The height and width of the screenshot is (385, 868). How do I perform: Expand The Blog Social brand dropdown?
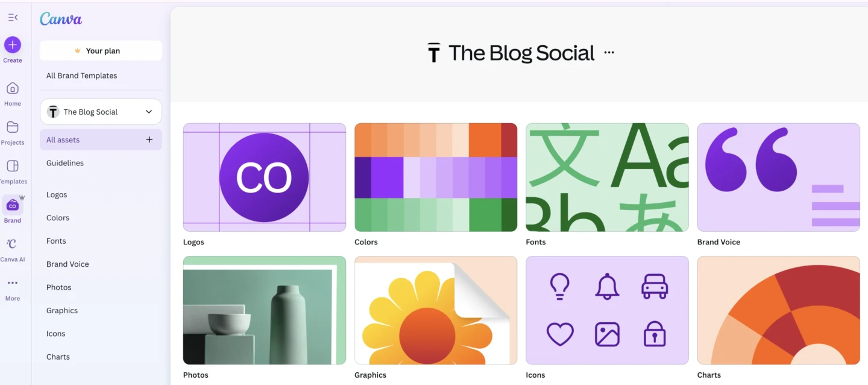149,112
